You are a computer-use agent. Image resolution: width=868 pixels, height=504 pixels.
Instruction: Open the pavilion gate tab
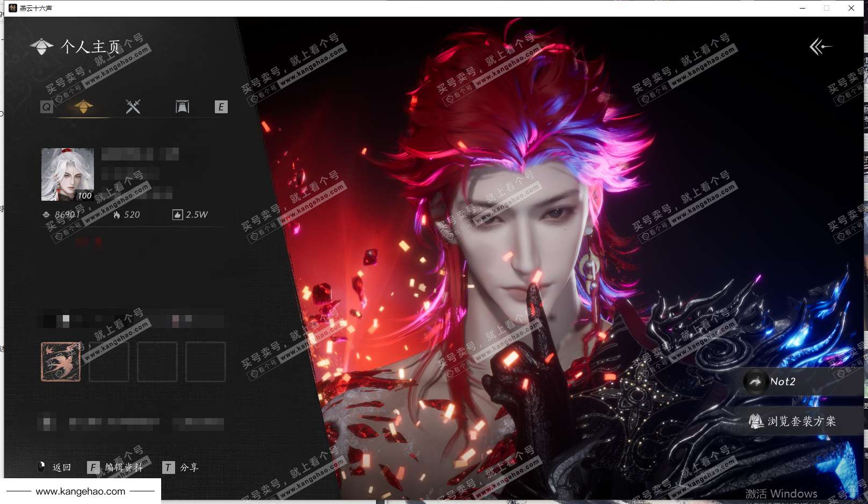[x=182, y=107]
